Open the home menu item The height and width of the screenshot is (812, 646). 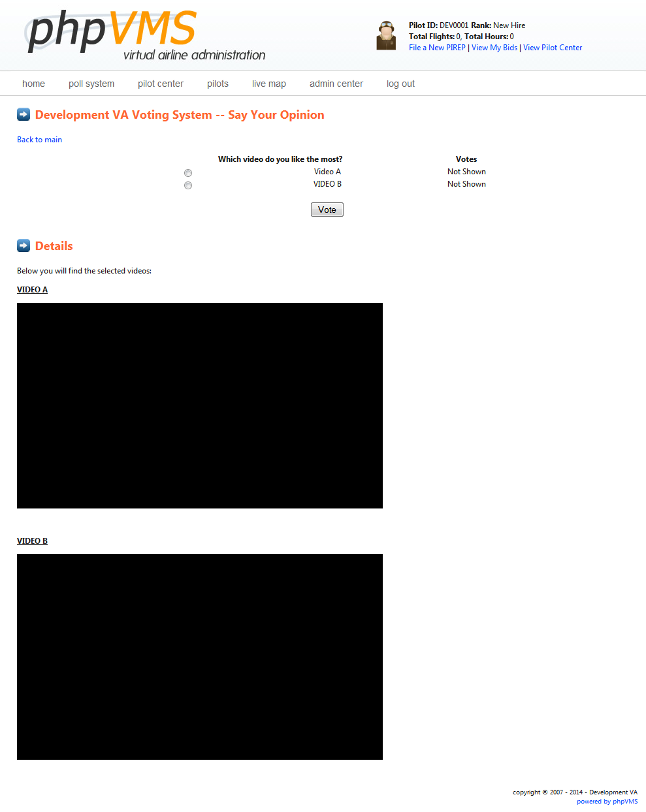tap(33, 84)
